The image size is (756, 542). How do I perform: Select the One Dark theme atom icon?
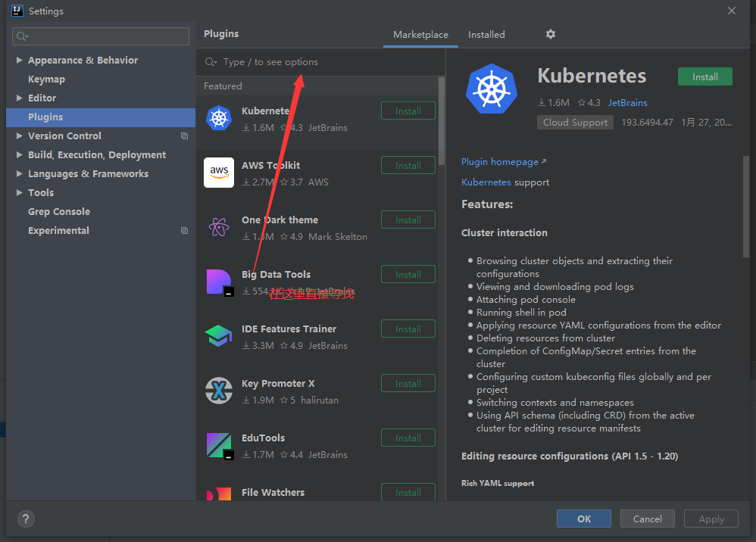219,227
